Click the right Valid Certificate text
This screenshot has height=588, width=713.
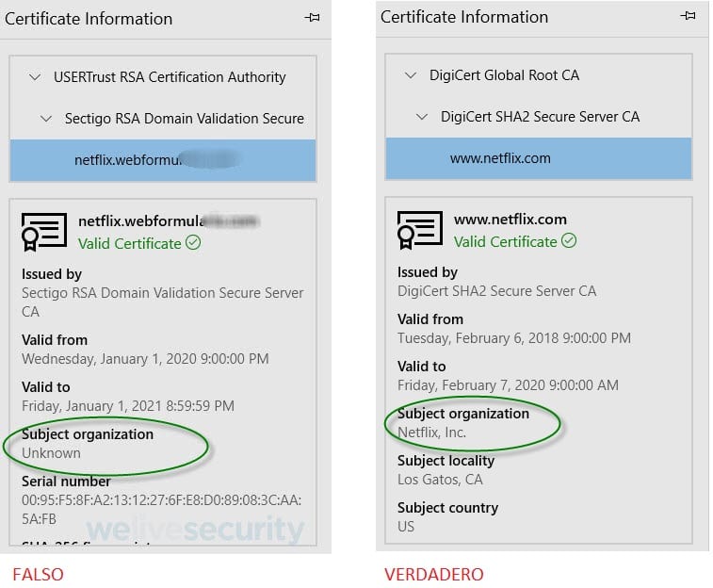(505, 242)
